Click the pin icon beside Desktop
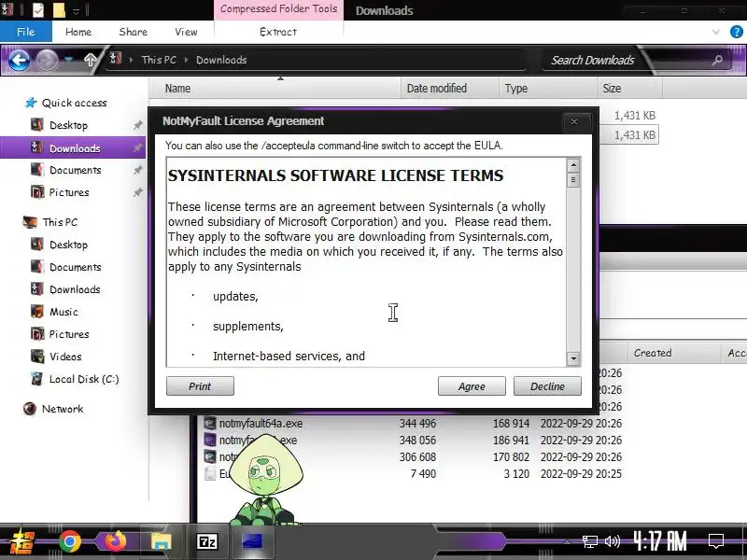 137,125
